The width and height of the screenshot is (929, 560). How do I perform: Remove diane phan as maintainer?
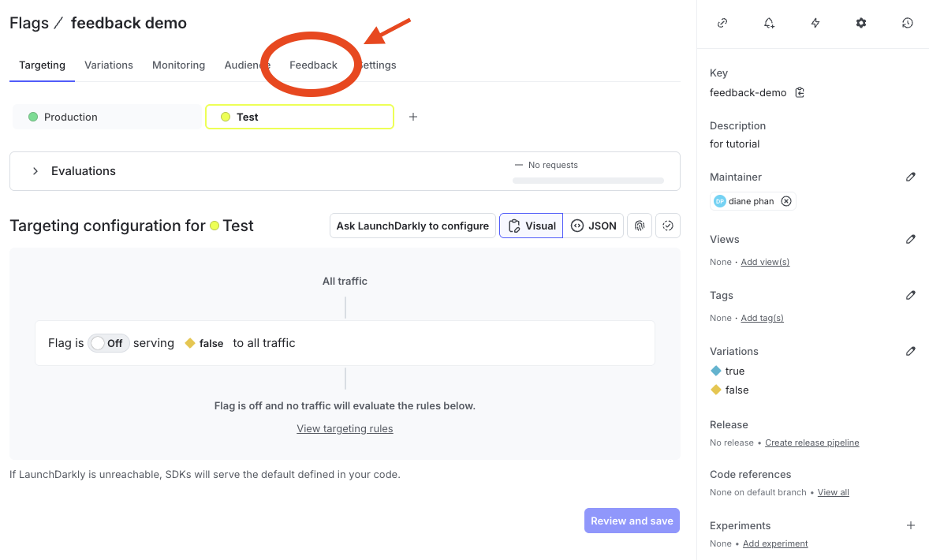pyautogui.click(x=786, y=200)
